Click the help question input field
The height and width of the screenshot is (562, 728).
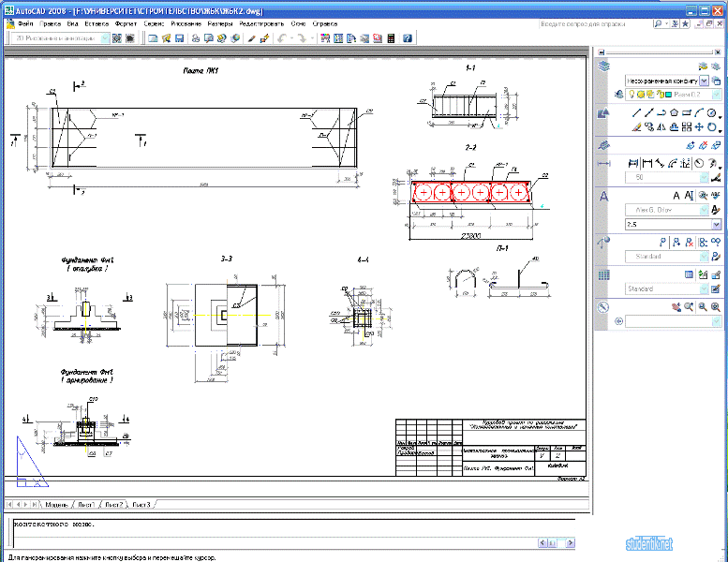tap(594, 24)
